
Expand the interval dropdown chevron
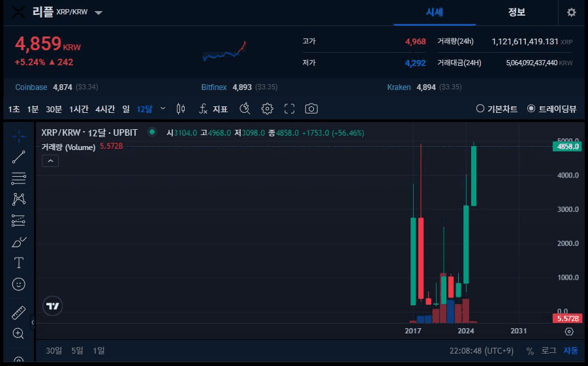tap(162, 108)
